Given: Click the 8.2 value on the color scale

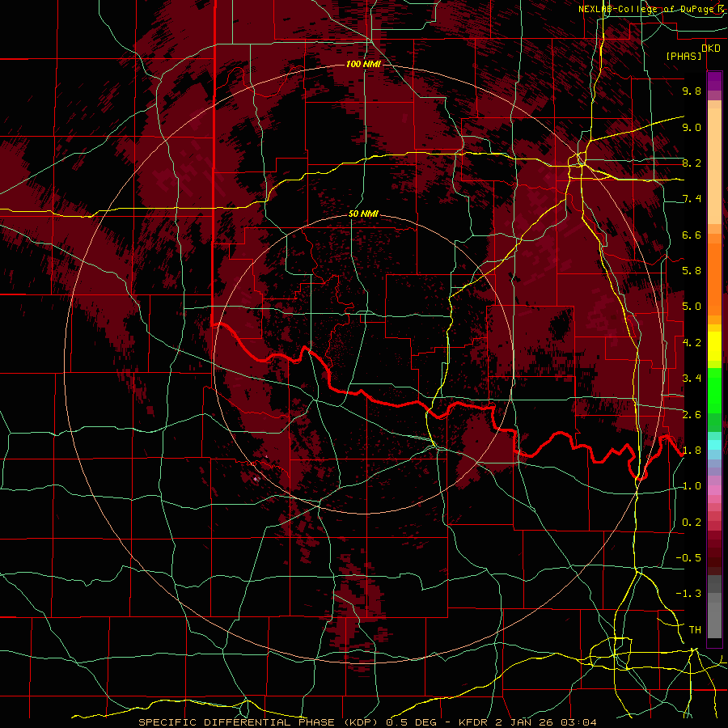Looking at the screenshot, I should tap(692, 163).
